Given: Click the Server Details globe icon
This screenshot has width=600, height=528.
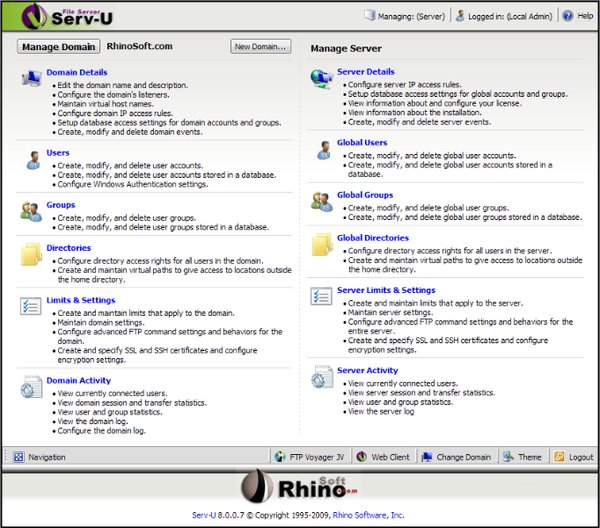Looking at the screenshot, I should (x=321, y=78).
